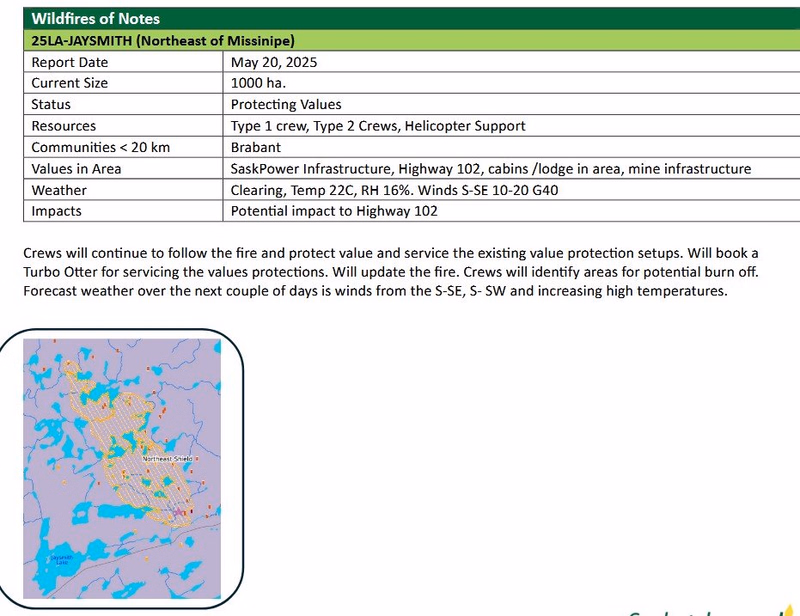Click the 'Impacts' label cell
This screenshot has height=616, width=800.
[x=123, y=211]
